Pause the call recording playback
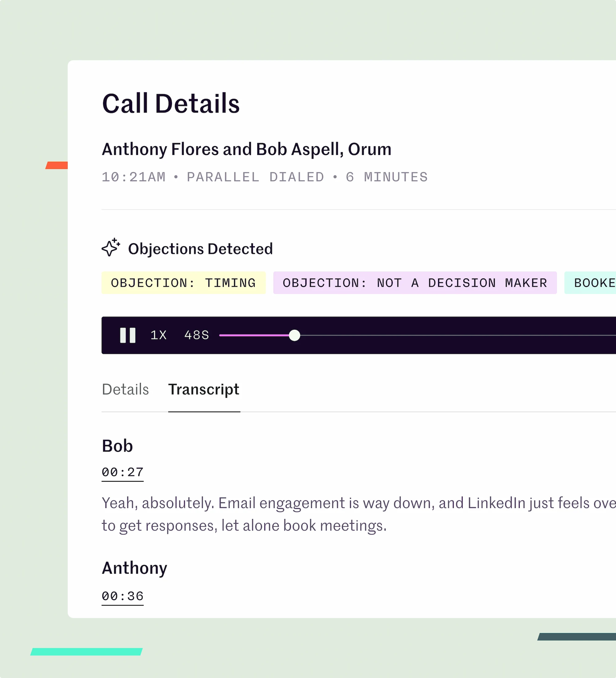616x678 pixels. (128, 335)
